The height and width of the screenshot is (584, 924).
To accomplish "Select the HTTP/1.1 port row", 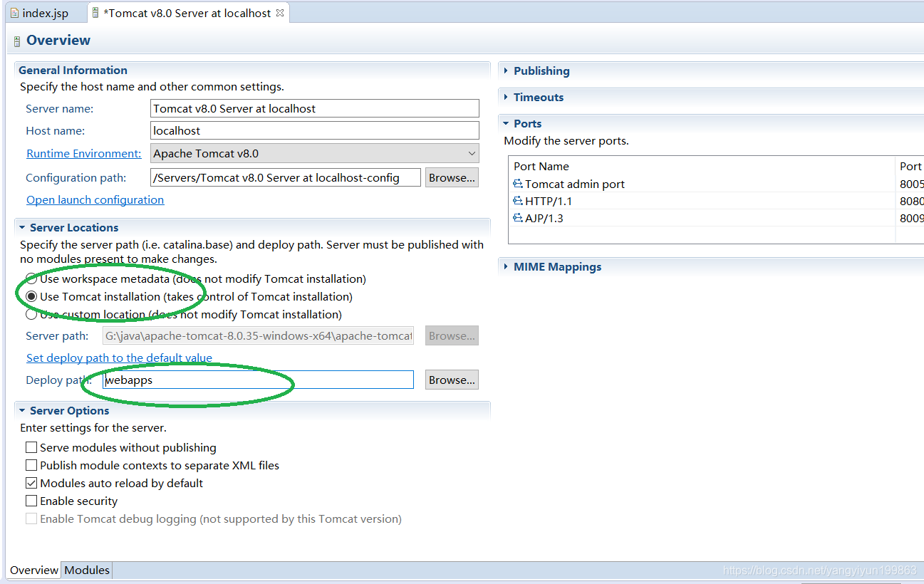I will [715, 201].
